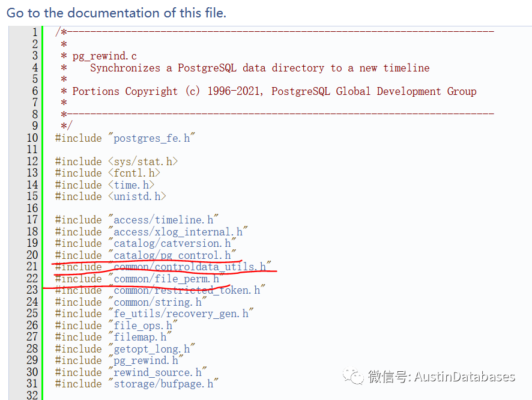Open the access/xlog_internal.h header link
This screenshot has height=400, width=532.
click(178, 232)
